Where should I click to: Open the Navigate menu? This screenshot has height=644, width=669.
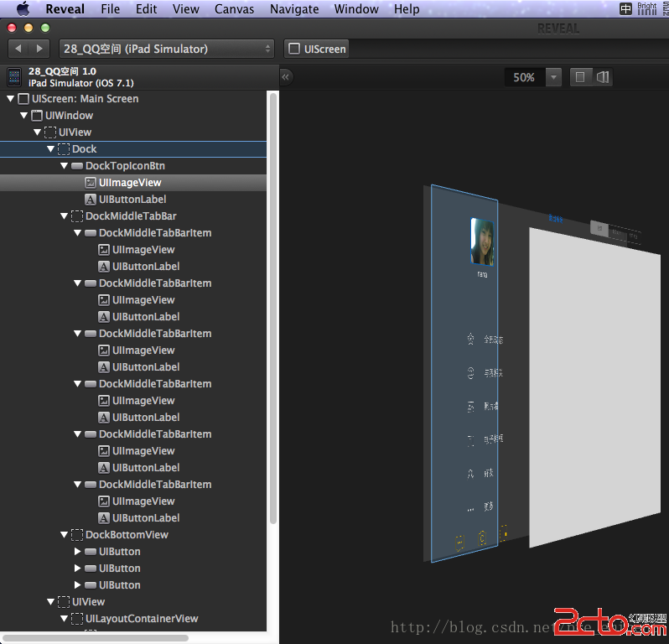click(x=294, y=9)
